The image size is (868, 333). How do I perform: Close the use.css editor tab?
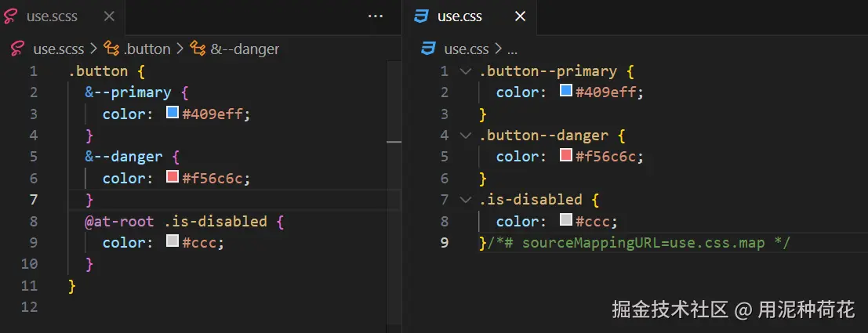(519, 16)
